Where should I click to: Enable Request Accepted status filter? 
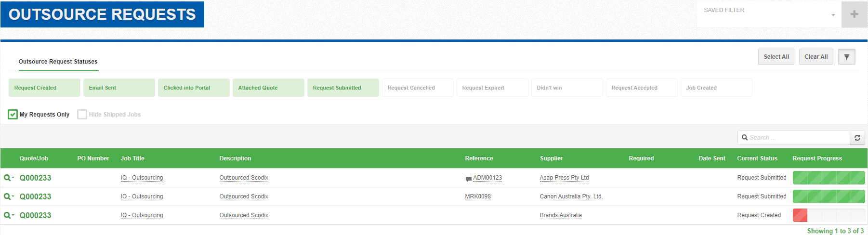642,88
